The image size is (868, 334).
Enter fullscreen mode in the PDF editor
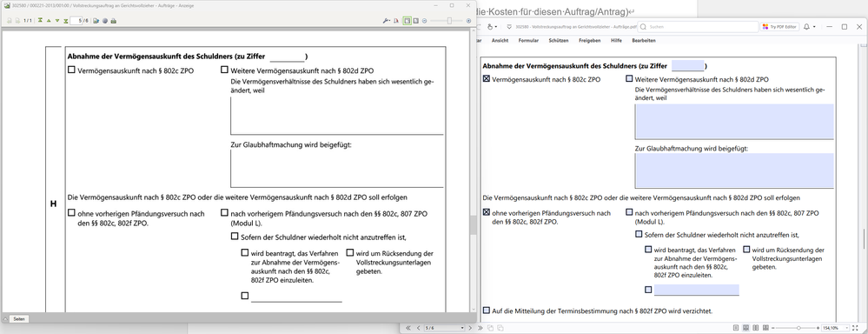pos(855,328)
